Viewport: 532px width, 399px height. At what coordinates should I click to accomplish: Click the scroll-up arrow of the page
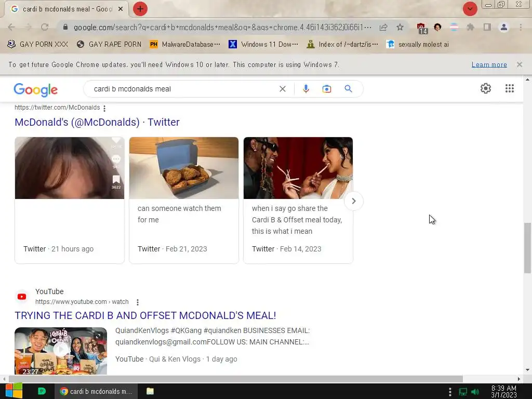[x=527, y=79]
